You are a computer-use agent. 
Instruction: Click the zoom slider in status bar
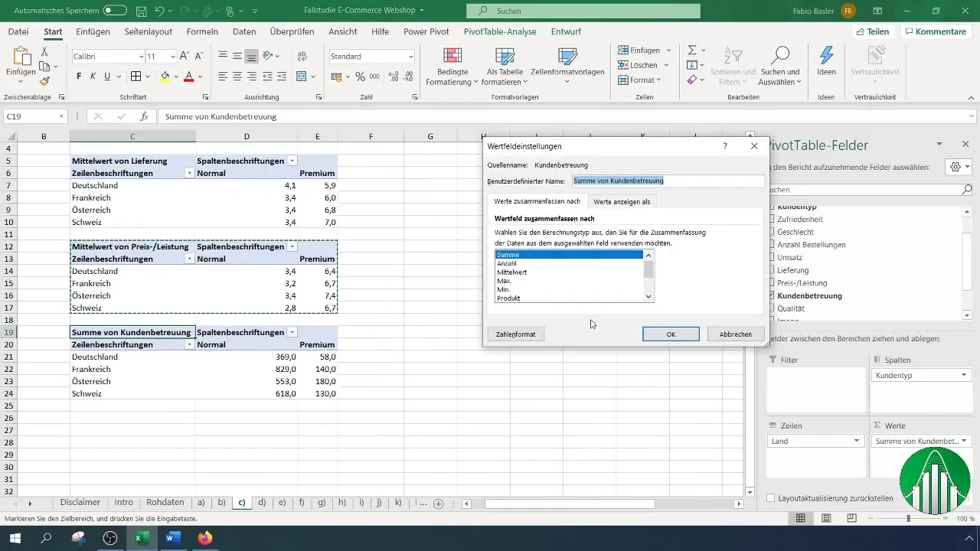908,518
